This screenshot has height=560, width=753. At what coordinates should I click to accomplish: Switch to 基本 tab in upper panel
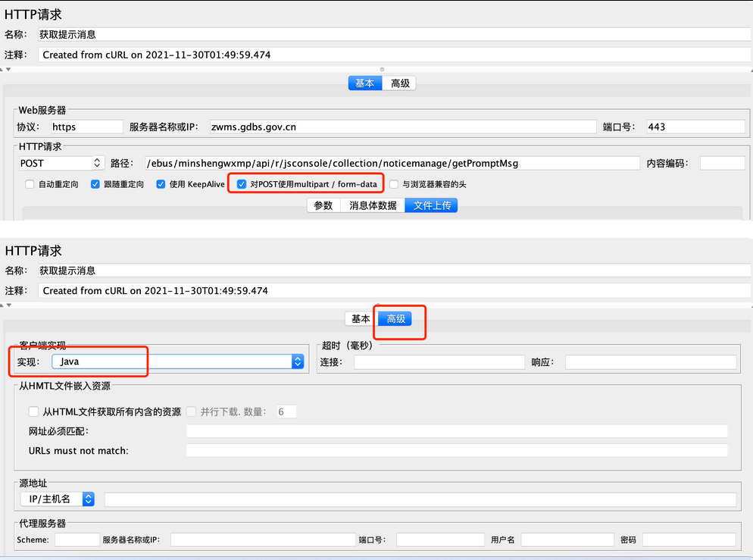[x=364, y=83]
